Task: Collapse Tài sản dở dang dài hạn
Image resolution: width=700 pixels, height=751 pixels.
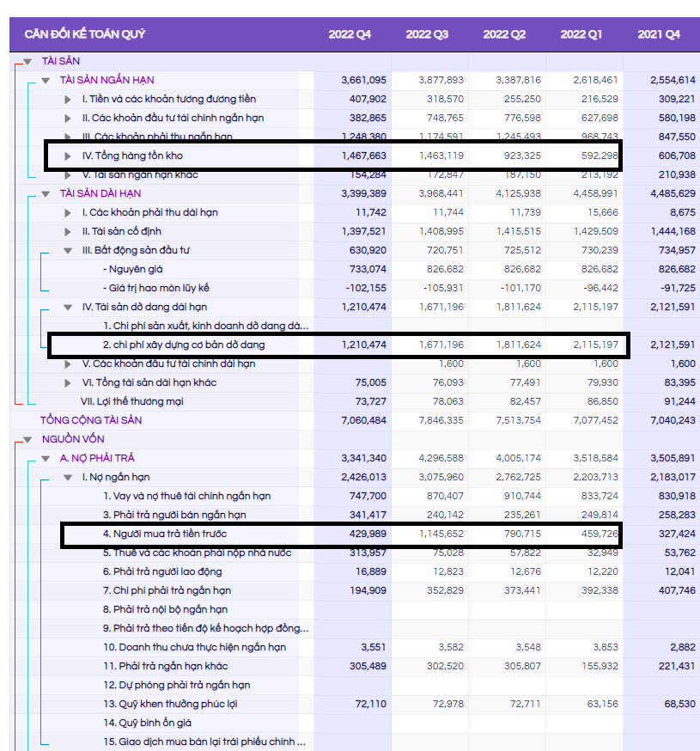Action: click(68, 308)
